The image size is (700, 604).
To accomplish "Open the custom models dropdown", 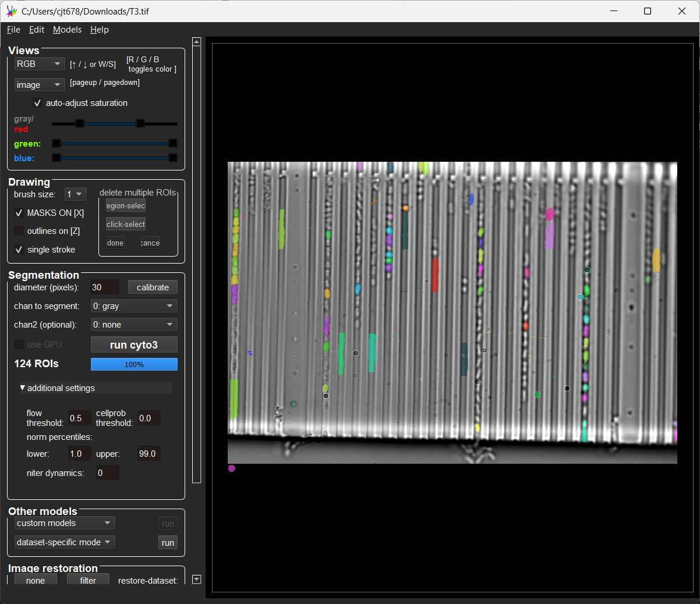I will coord(64,523).
